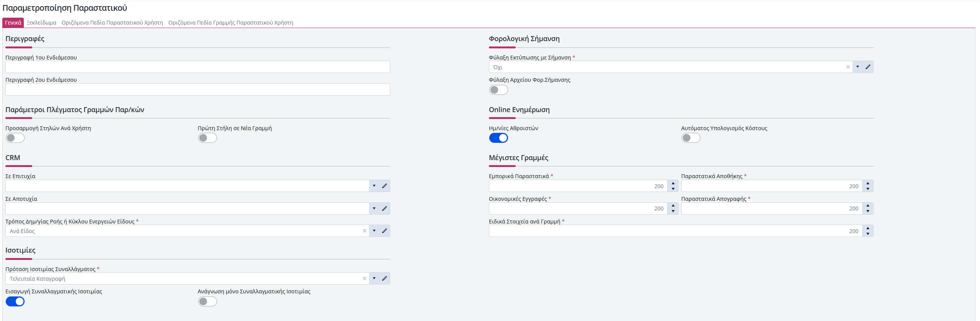The width and height of the screenshot is (980, 321).
Task: Click the Παραμετροποίηση Παραστατικού page title
Action: pos(65,8)
